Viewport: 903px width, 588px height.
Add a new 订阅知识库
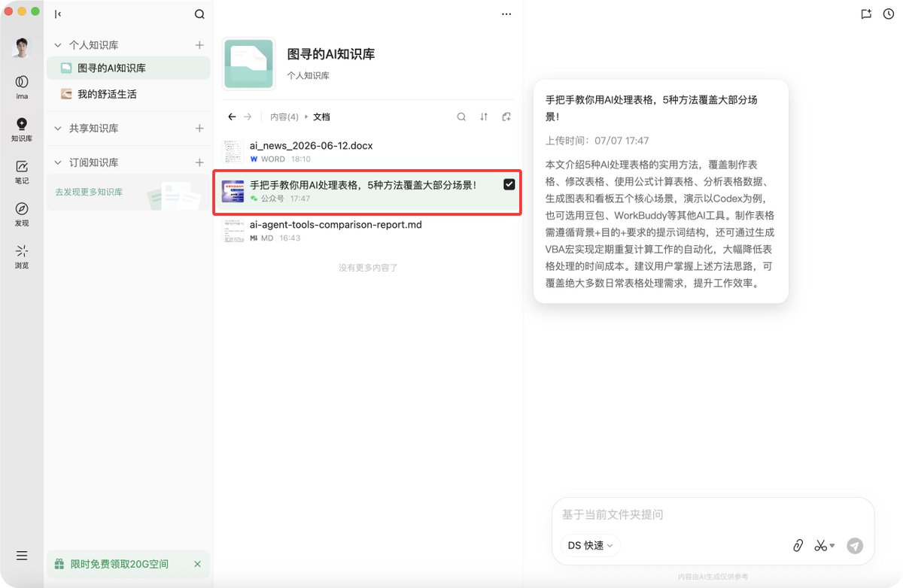[x=199, y=162]
